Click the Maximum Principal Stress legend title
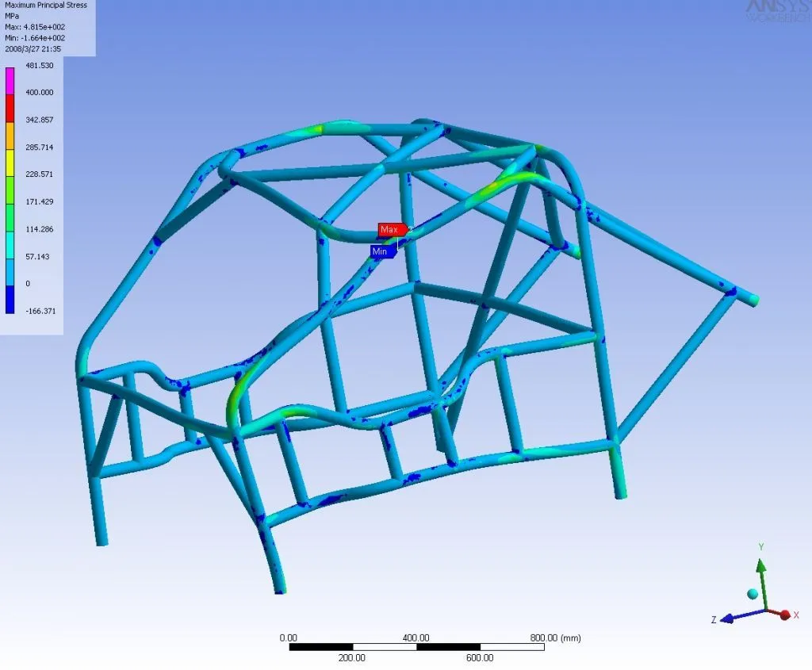This screenshot has width=812, height=670. pyautogui.click(x=46, y=6)
